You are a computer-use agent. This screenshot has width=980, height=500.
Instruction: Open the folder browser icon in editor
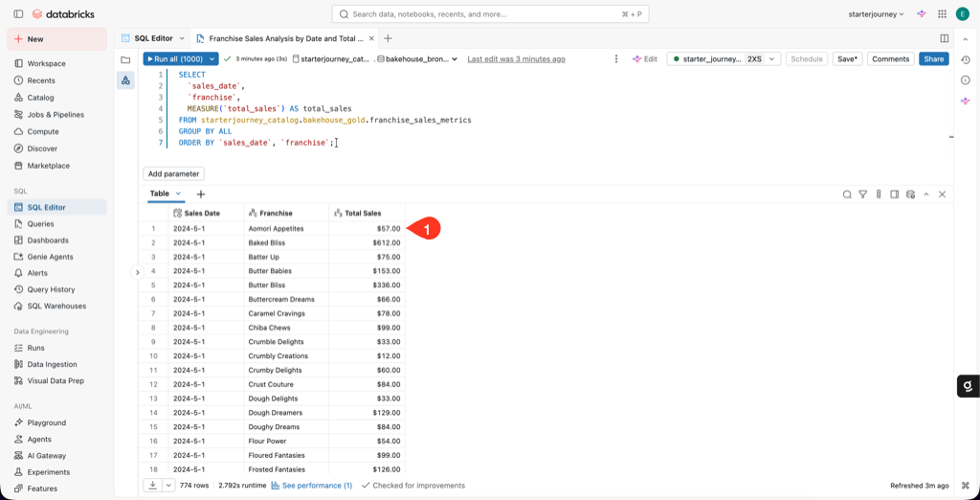(125, 59)
